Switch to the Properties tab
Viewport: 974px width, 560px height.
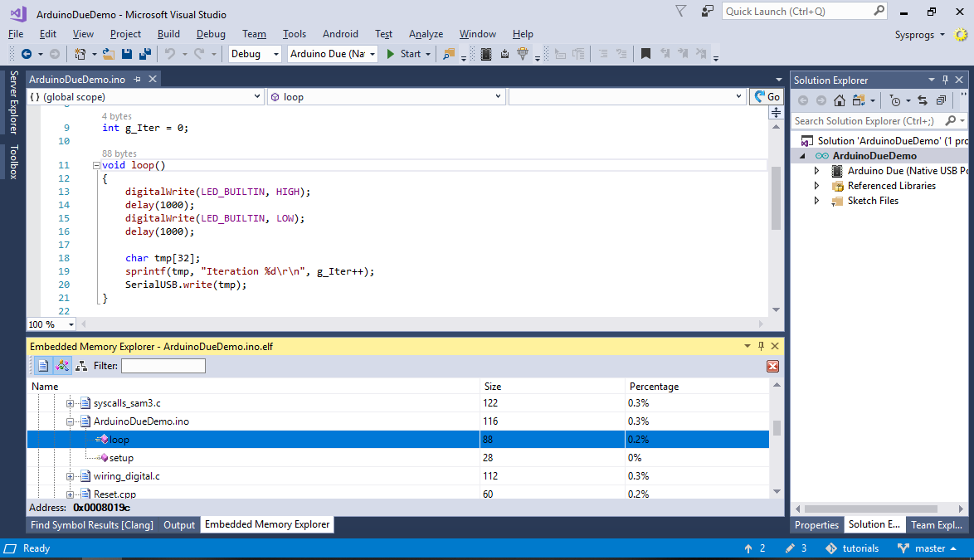click(816, 524)
